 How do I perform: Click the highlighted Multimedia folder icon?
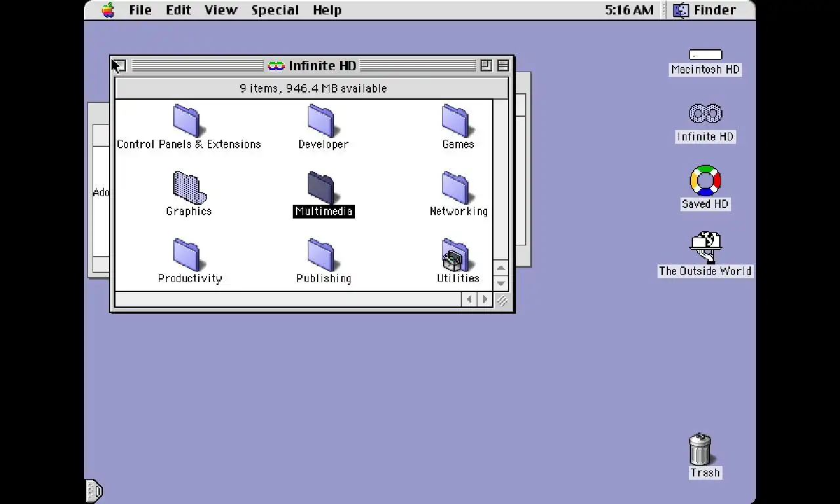(x=324, y=188)
